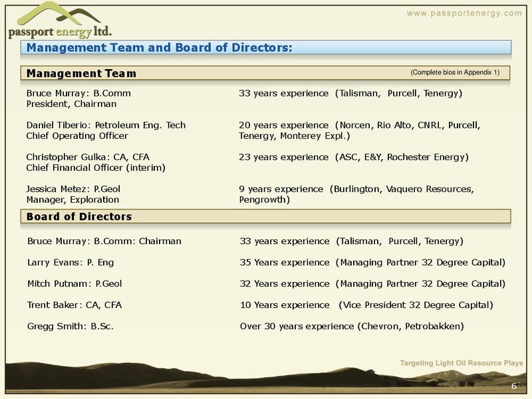The height and width of the screenshot is (399, 532).
Task: Select '33 years experience' under Management Team
Action: tap(283, 93)
